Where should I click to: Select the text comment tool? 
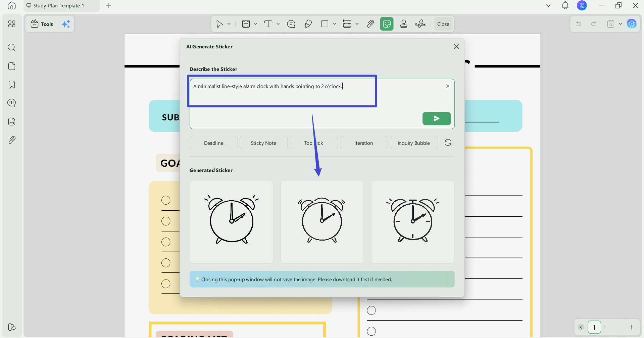268,24
